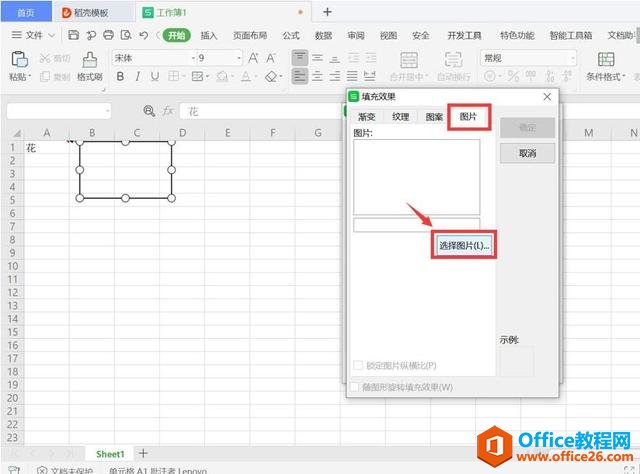The image size is (640, 474).
Task: Apply top vertical alignment
Action: coord(300,58)
